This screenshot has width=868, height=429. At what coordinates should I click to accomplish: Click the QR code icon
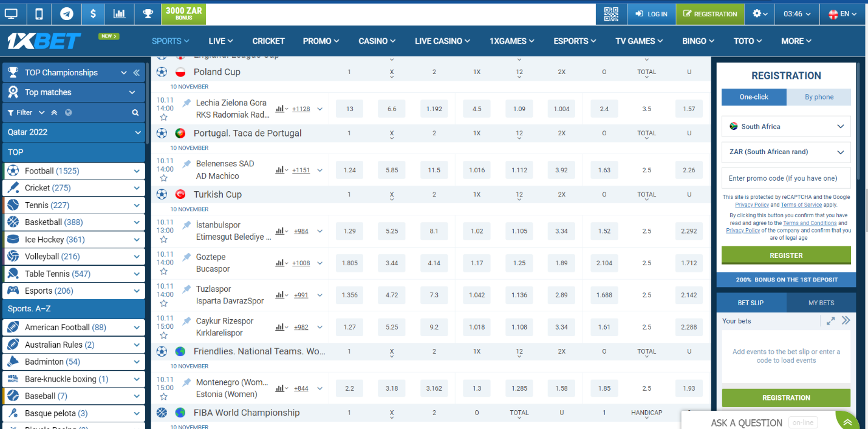coord(611,13)
